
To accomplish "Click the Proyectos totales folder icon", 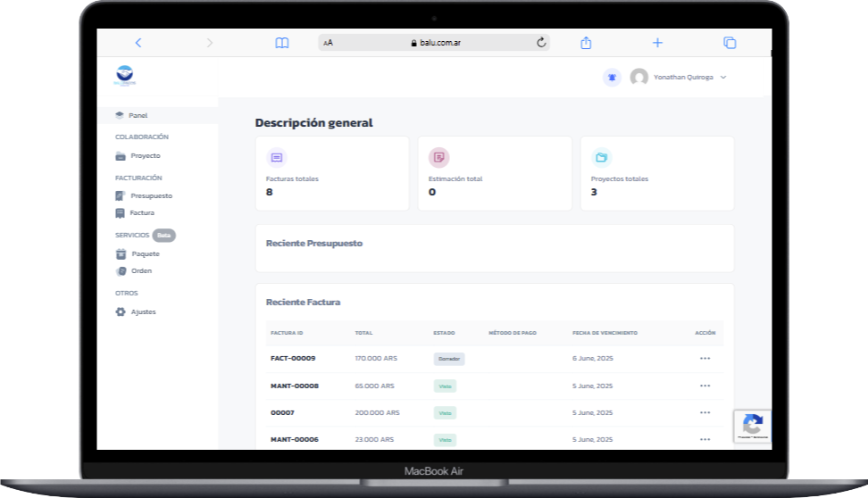I will coord(602,157).
